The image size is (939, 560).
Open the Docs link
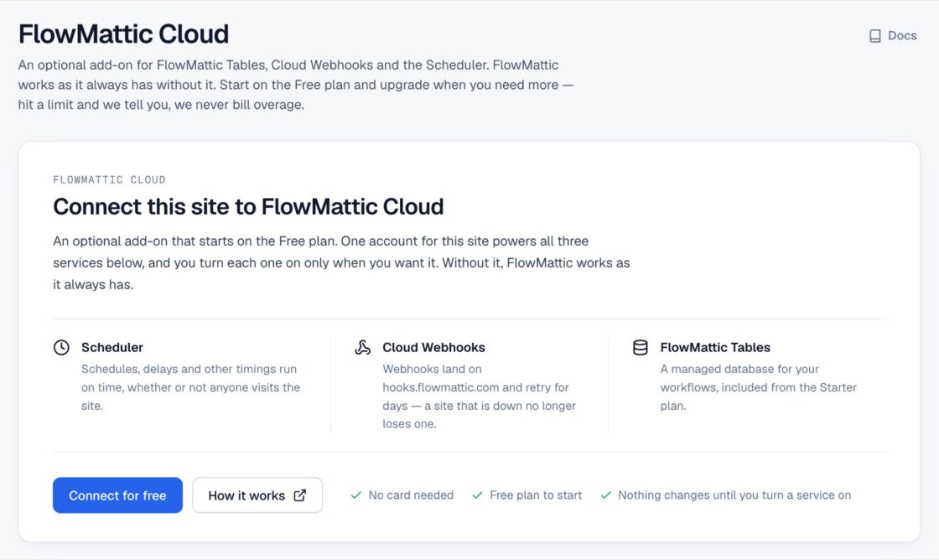click(x=893, y=36)
